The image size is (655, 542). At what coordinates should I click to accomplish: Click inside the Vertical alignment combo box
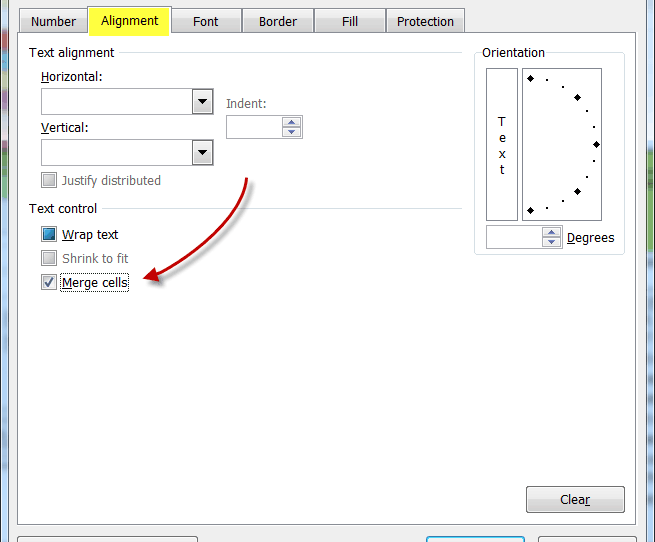(117, 152)
